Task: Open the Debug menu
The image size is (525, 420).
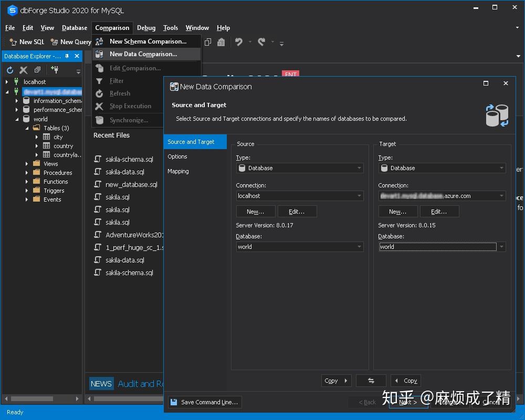Action: tap(146, 28)
